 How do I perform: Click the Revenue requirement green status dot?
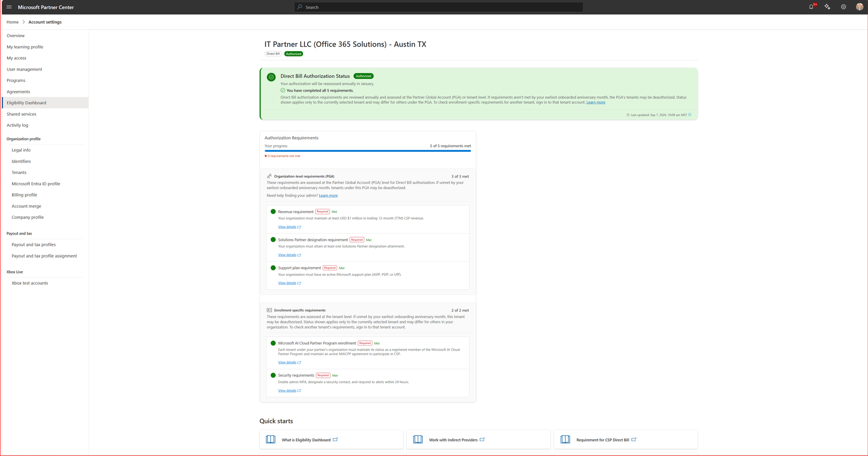pos(273,212)
